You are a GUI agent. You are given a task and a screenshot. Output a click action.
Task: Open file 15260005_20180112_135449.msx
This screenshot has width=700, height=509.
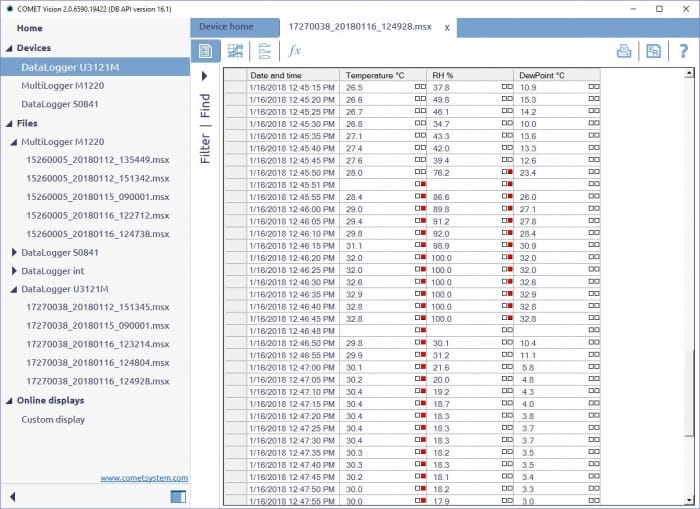coord(97,160)
